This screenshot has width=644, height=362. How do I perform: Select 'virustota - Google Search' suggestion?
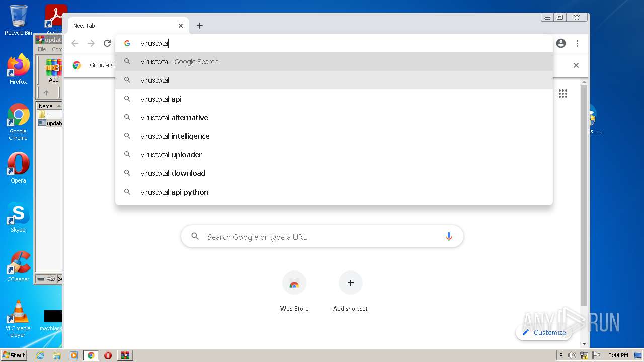pyautogui.click(x=334, y=62)
